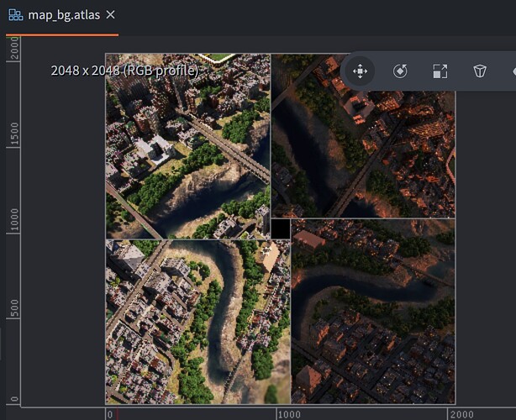Toggle the perspective camera icon
The width and height of the screenshot is (516, 420).
[479, 71]
